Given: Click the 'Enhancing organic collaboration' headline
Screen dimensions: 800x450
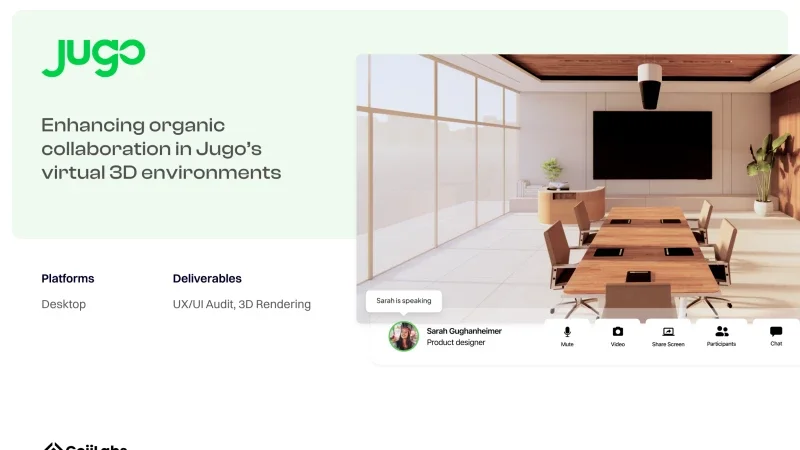Looking at the screenshot, I should point(161,148).
